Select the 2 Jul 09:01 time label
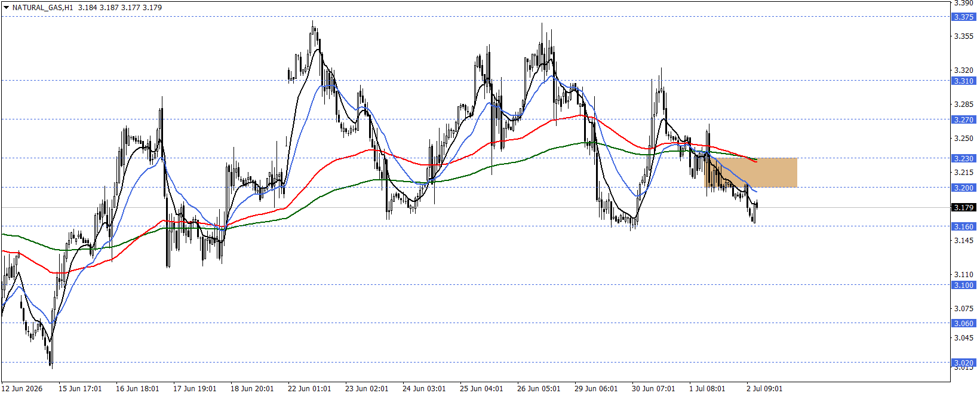The height and width of the screenshot is (396, 980). [764, 388]
